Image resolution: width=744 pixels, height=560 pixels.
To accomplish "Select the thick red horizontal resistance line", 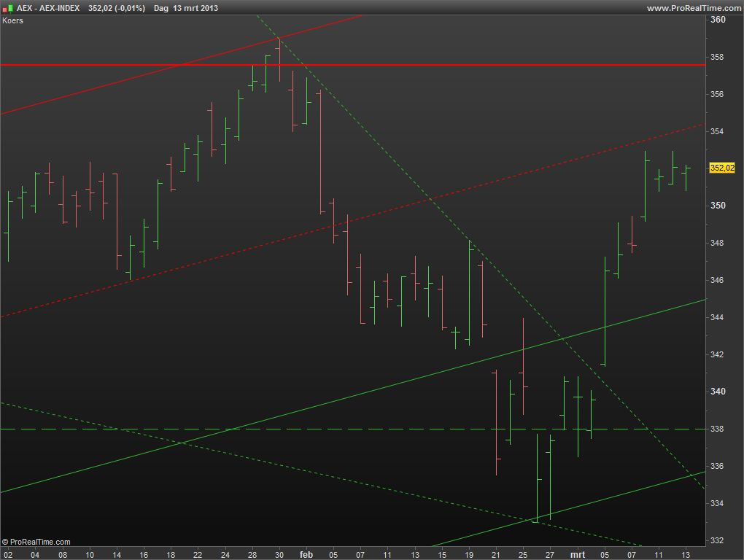I will [438, 65].
